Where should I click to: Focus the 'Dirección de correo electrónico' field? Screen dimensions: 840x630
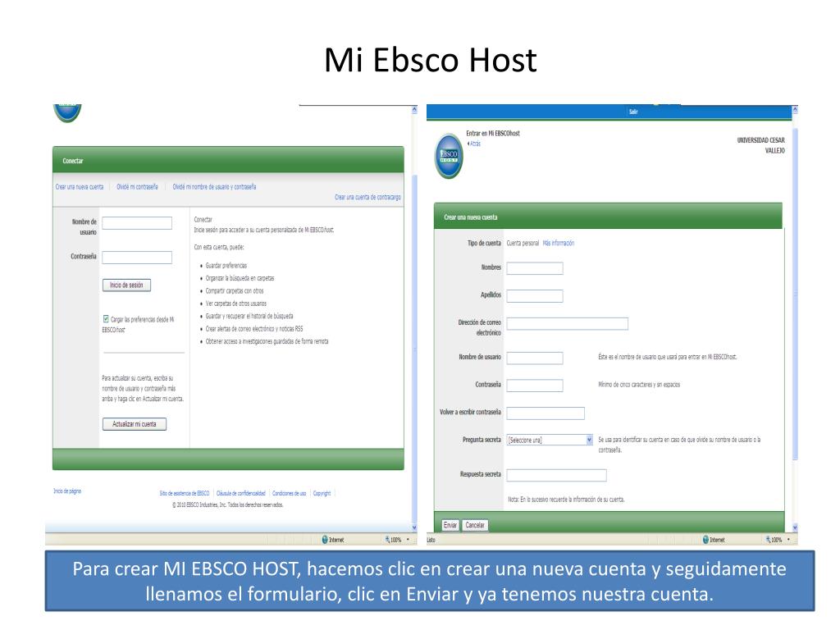click(568, 323)
